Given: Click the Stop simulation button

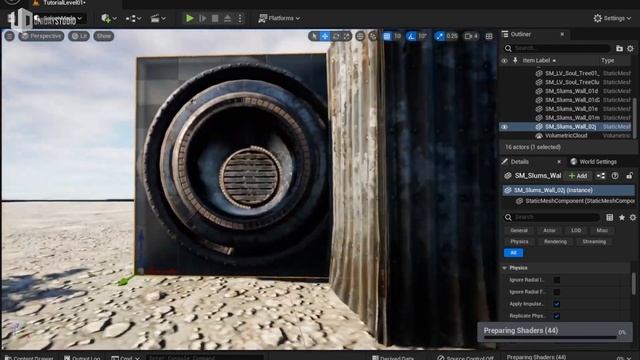Looking at the screenshot, I should pos(215,18).
